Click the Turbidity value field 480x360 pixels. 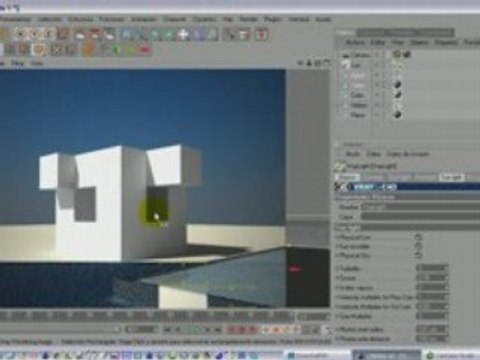(431, 268)
